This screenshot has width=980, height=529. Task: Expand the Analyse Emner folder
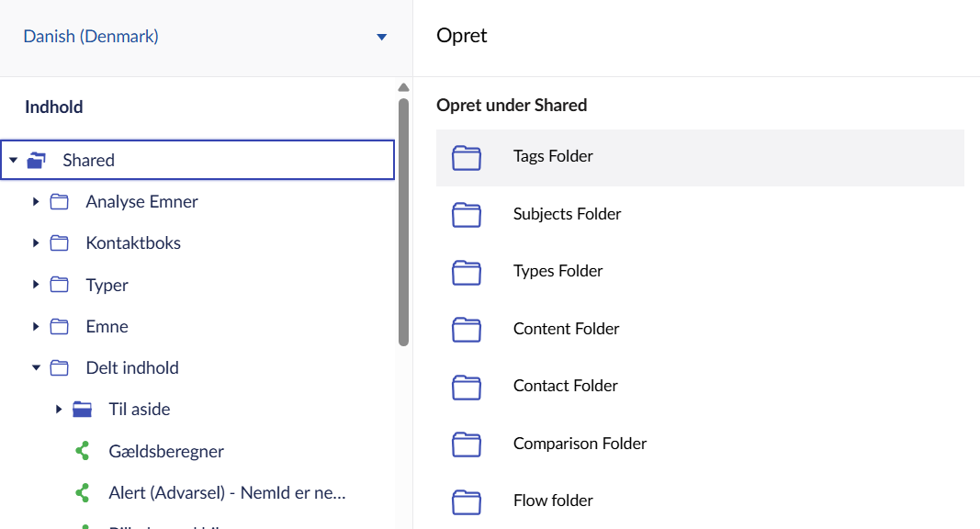point(36,202)
